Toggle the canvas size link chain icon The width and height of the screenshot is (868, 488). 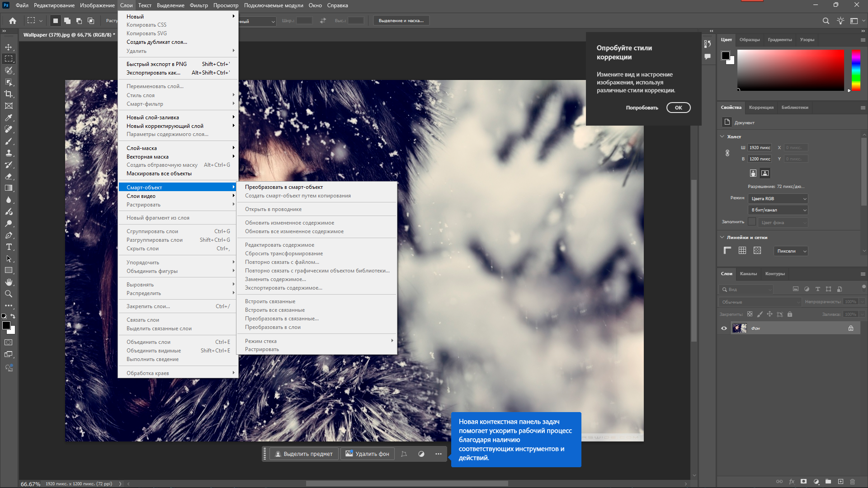(727, 153)
